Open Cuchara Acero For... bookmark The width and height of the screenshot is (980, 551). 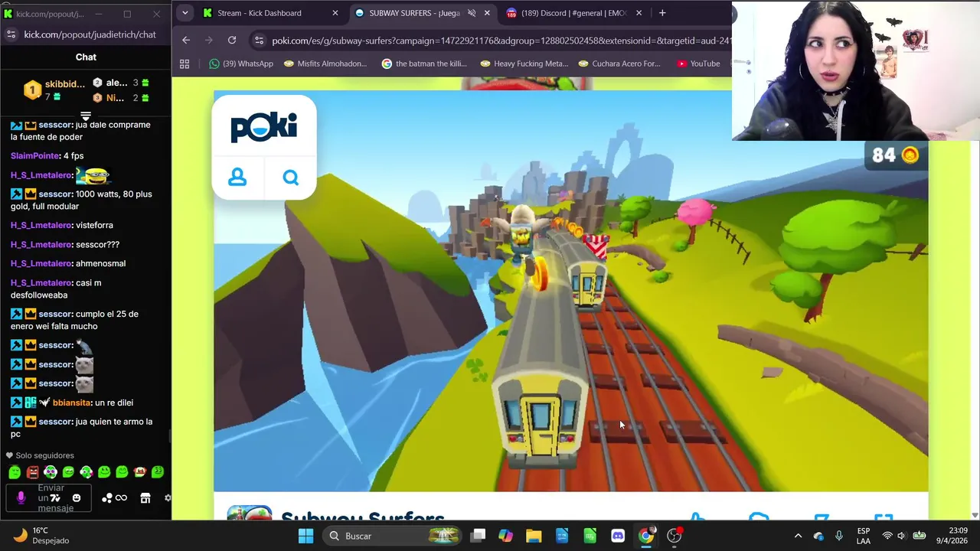(619, 64)
